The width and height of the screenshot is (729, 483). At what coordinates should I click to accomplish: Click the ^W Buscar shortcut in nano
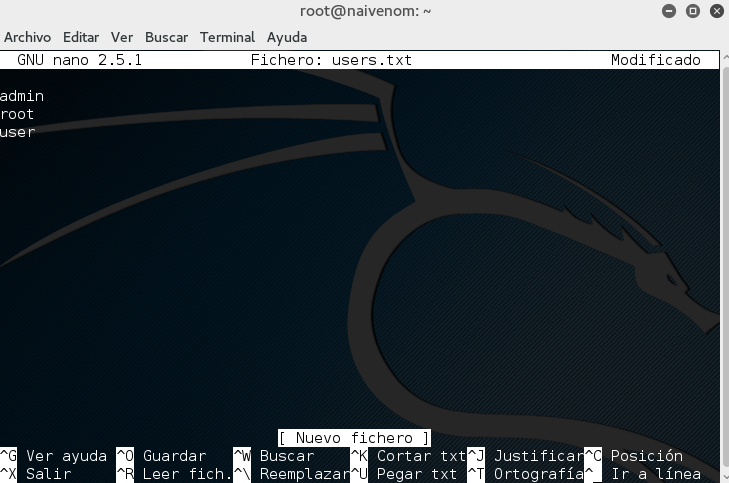pyautogui.click(x=274, y=456)
